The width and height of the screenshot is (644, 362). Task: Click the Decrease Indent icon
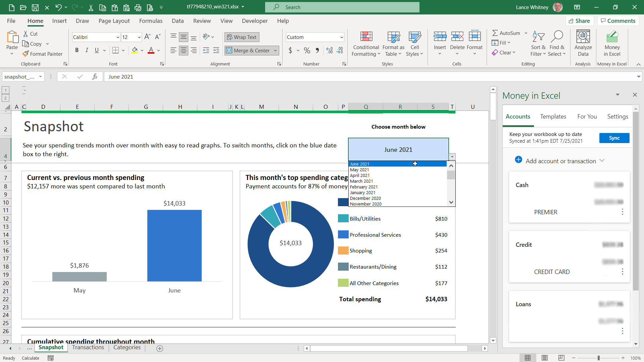pyautogui.click(x=206, y=50)
